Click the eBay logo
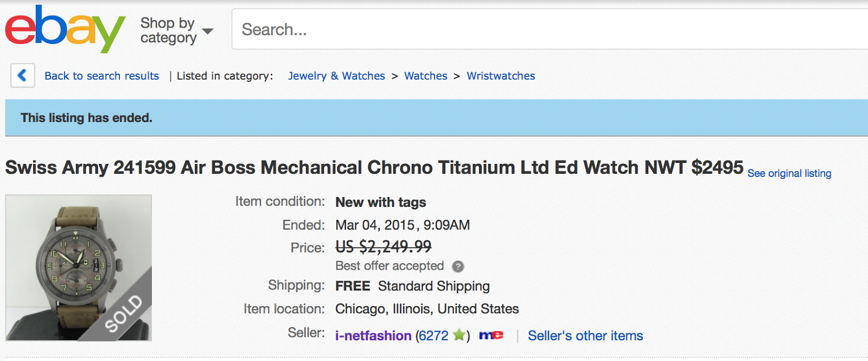This screenshot has height=361, width=868. pyautogui.click(x=65, y=29)
